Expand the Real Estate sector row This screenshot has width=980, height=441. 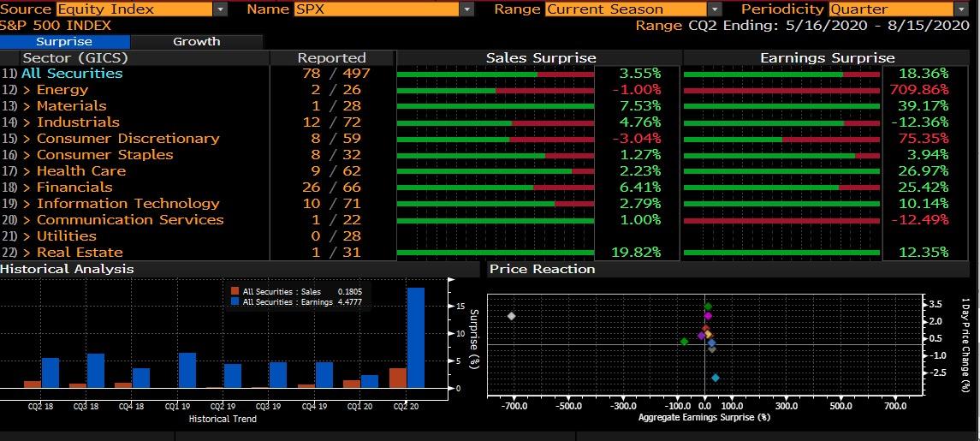coord(27,252)
